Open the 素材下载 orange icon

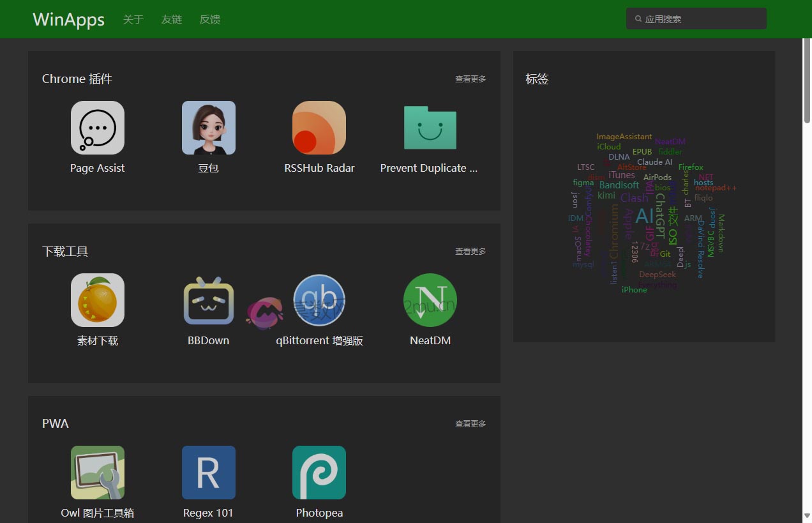click(x=97, y=300)
